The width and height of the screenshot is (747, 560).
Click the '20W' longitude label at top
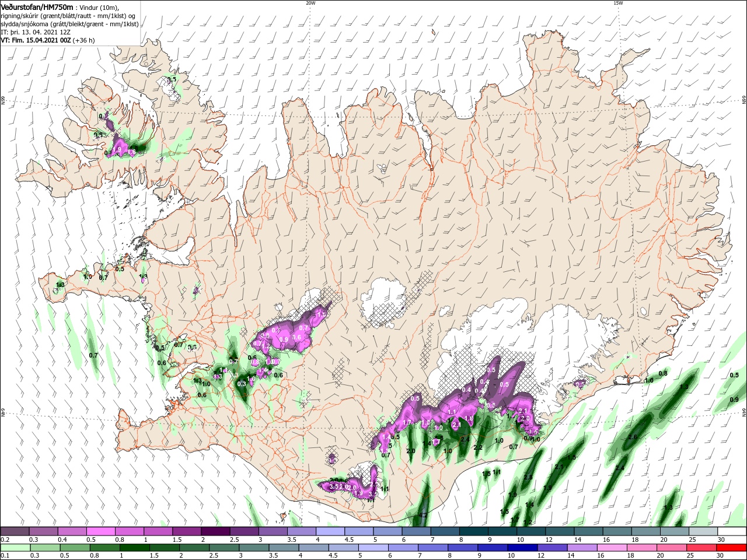click(x=310, y=3)
